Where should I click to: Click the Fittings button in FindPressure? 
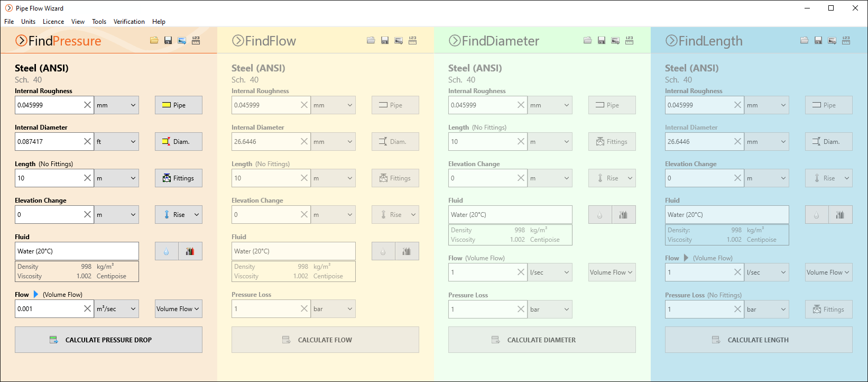[179, 178]
